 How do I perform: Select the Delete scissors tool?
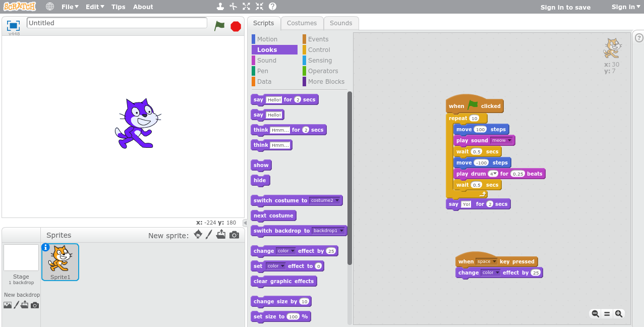[x=233, y=7]
